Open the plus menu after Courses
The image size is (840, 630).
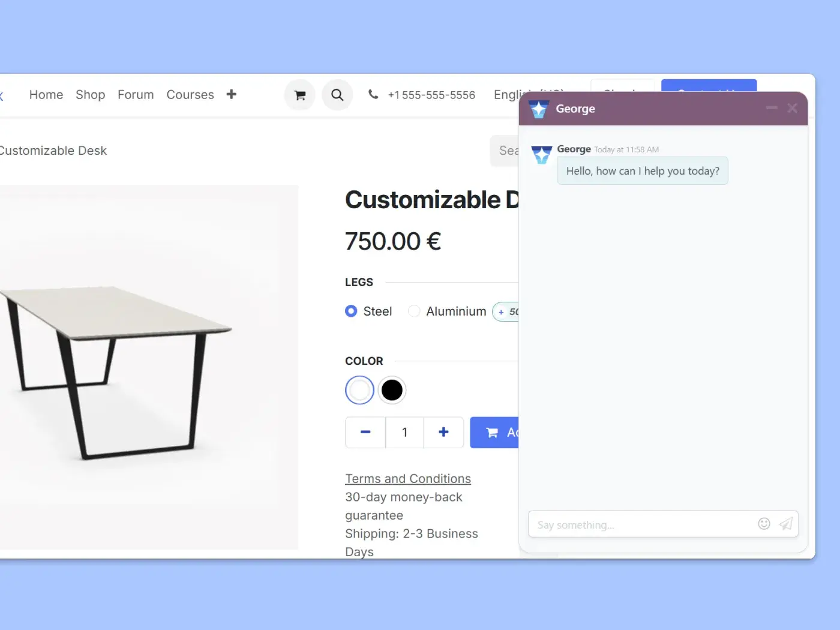[232, 94]
